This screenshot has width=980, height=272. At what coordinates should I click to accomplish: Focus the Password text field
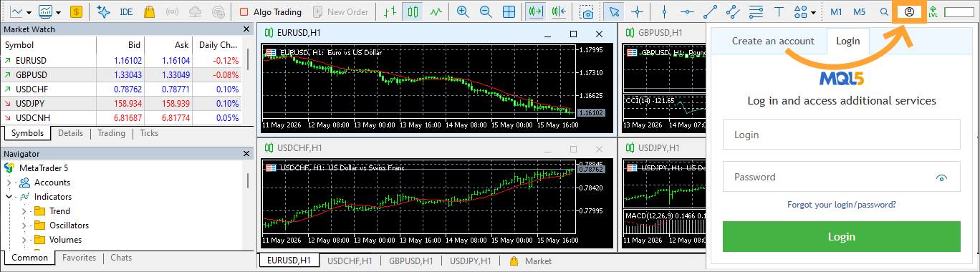click(x=841, y=177)
